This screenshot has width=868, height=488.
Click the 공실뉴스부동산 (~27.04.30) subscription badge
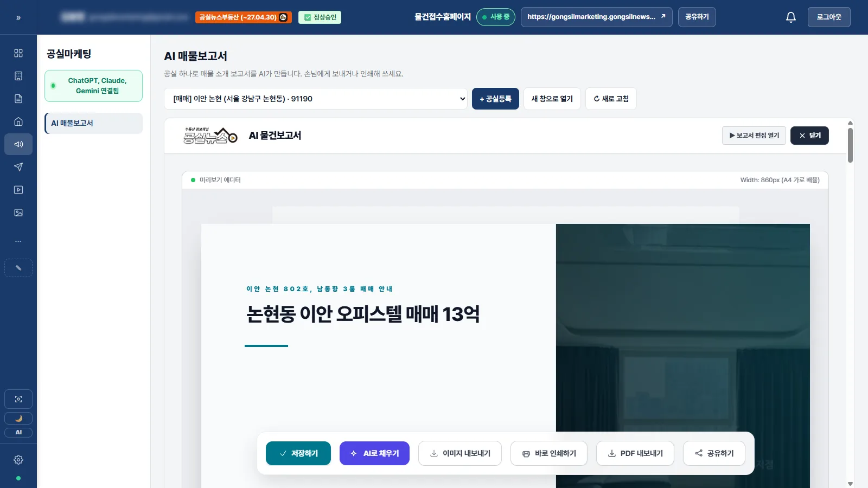[x=243, y=17]
